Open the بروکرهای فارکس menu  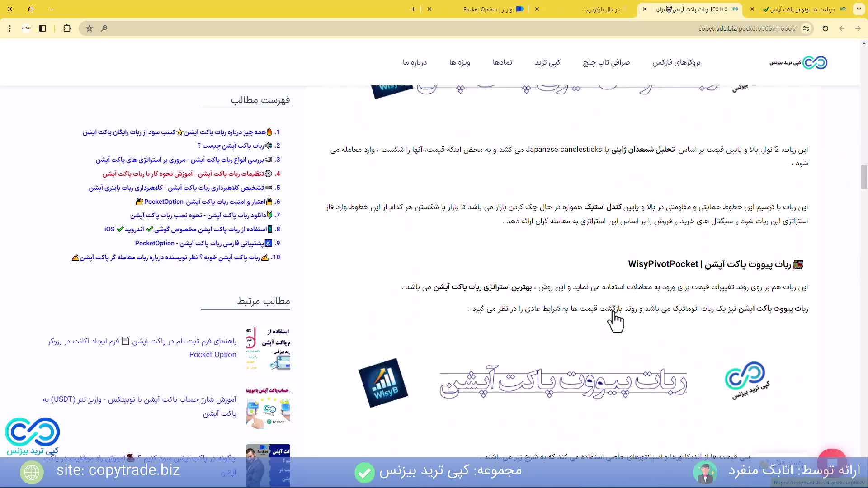pos(676,62)
